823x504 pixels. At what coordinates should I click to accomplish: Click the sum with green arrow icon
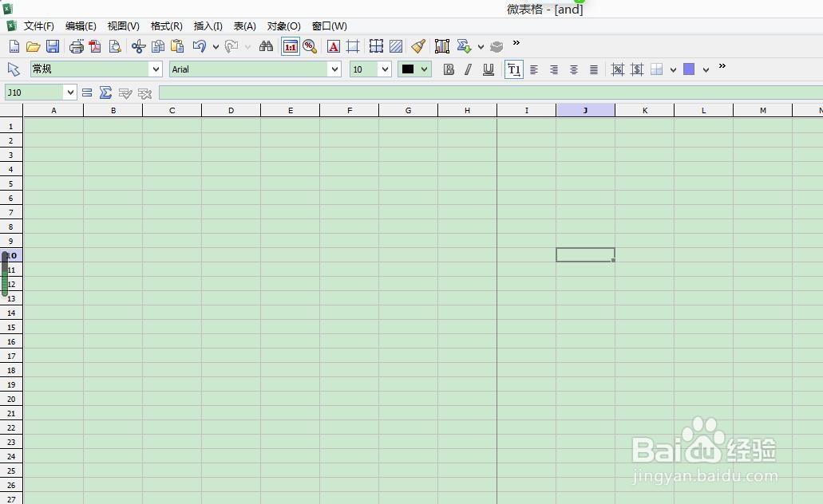tap(464, 47)
